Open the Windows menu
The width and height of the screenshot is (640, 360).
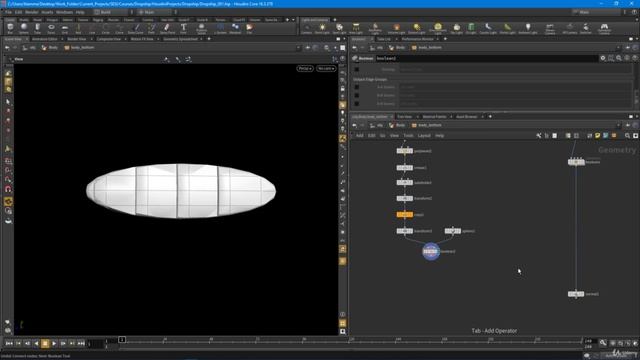64,12
